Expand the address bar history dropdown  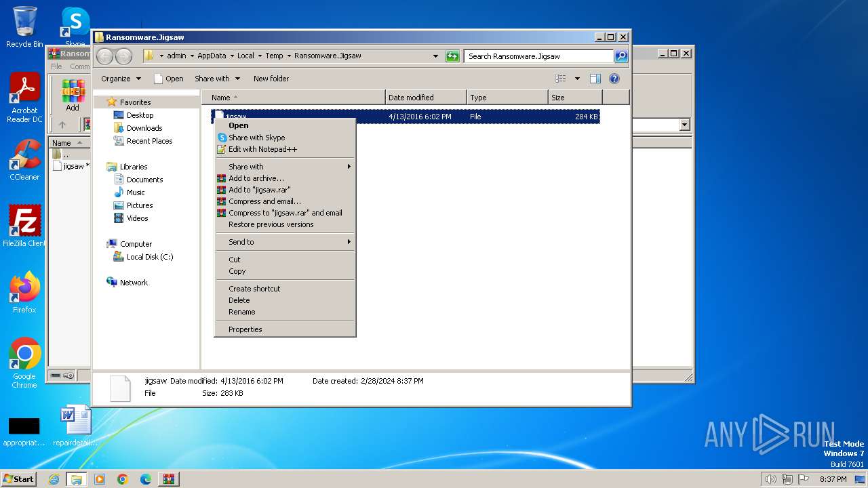[x=435, y=56]
